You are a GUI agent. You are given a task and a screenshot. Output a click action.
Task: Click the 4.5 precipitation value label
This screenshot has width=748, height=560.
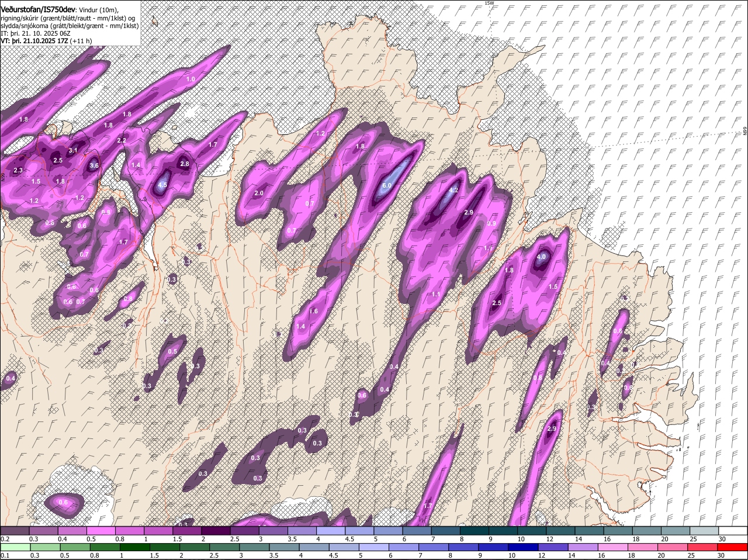click(163, 185)
